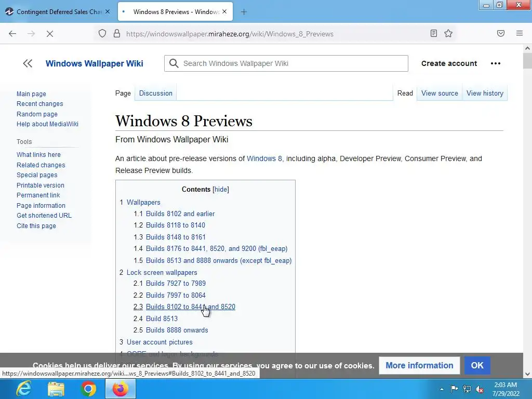This screenshot has height=399, width=532.
Task: Open Printable version link
Action: tap(41, 185)
